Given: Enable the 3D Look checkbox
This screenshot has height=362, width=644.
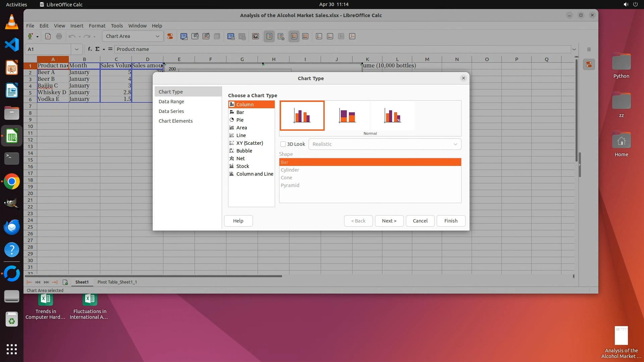Looking at the screenshot, I should pyautogui.click(x=283, y=144).
